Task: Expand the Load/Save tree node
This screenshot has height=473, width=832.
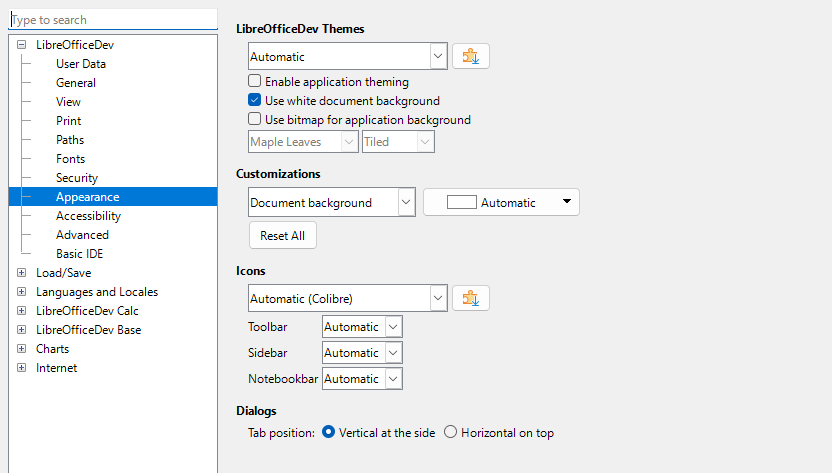Action: [x=21, y=272]
